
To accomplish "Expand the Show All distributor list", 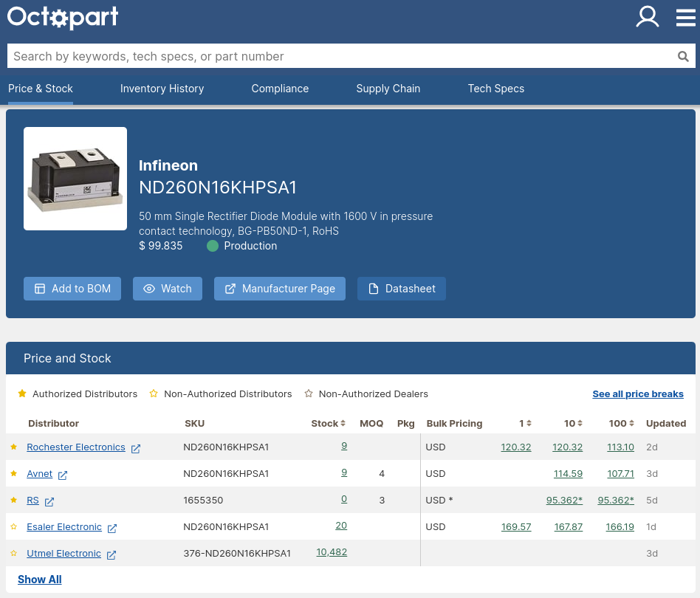I will click(x=39, y=579).
